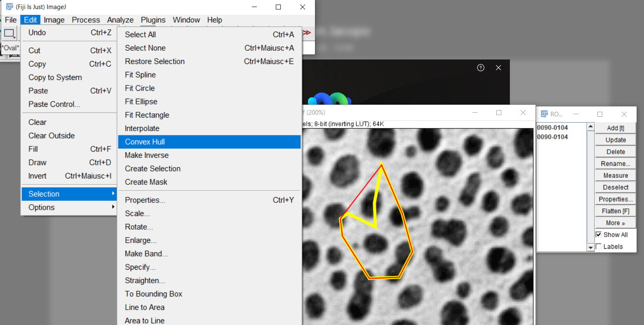
Task: Click the ImageJ logo in ROI Manager title bar
Action: [x=543, y=114]
